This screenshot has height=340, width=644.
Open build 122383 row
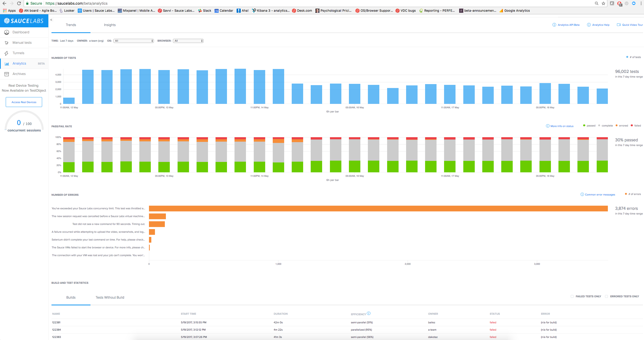[347, 337]
